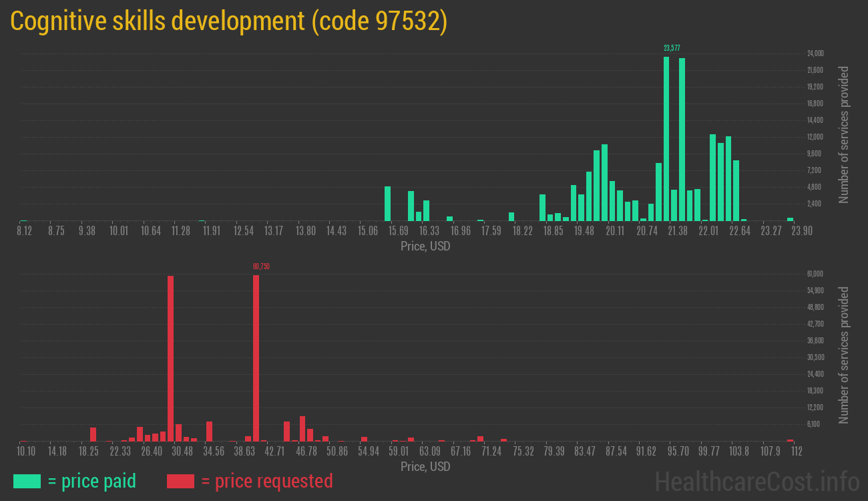Select the lower chart's 'Price, USD' axis title
Viewport: 868px width, 501px height.
point(425,466)
